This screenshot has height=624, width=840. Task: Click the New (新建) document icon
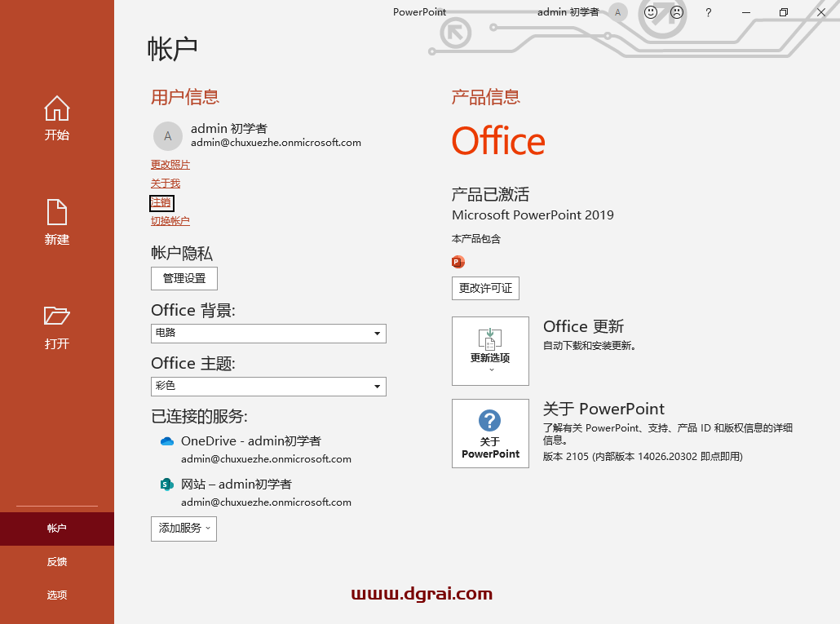pyautogui.click(x=57, y=212)
